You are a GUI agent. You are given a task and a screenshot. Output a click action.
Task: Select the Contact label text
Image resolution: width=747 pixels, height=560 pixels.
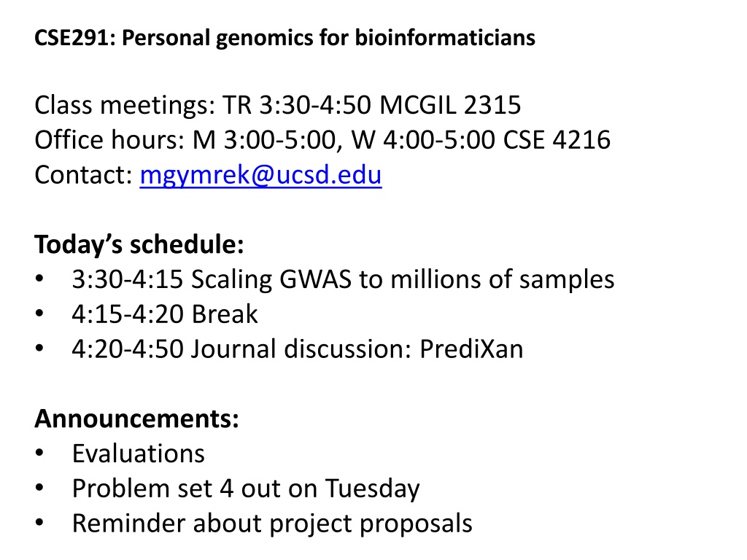coord(83,175)
